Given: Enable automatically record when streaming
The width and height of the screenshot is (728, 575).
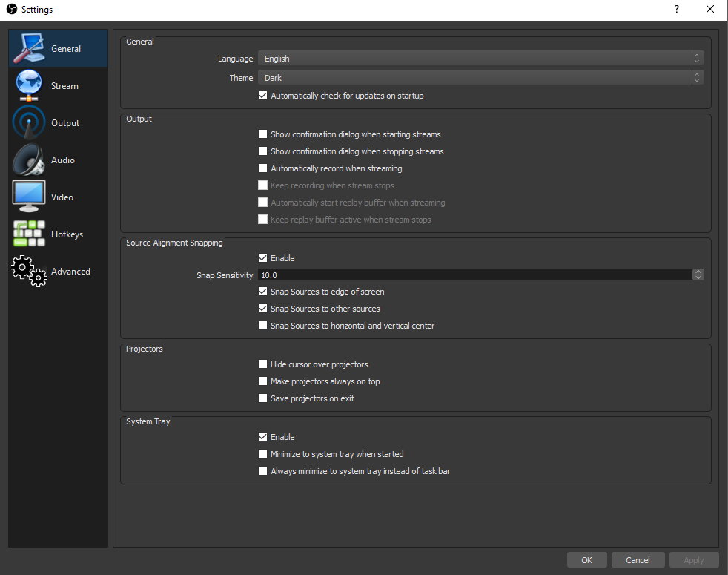Looking at the screenshot, I should point(262,168).
